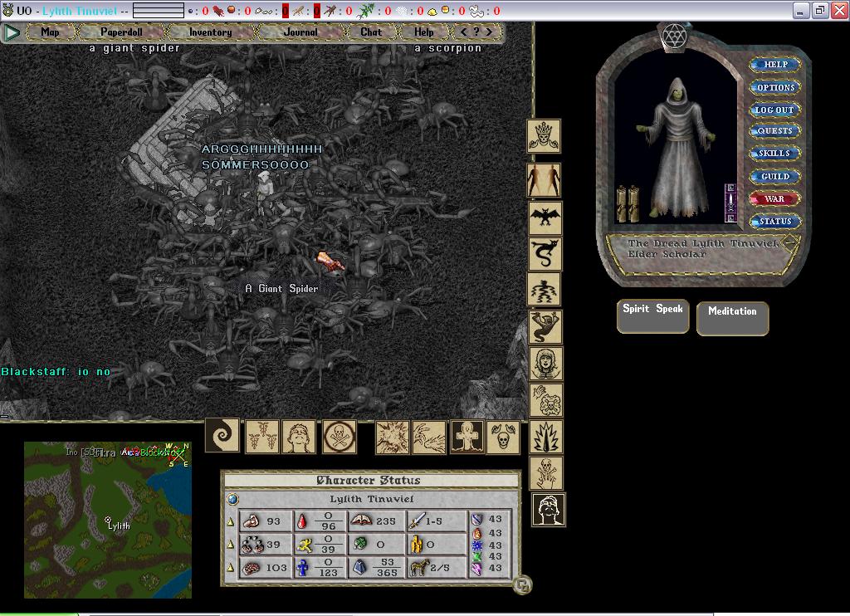Cast the crowned skull spell icon

(544, 136)
